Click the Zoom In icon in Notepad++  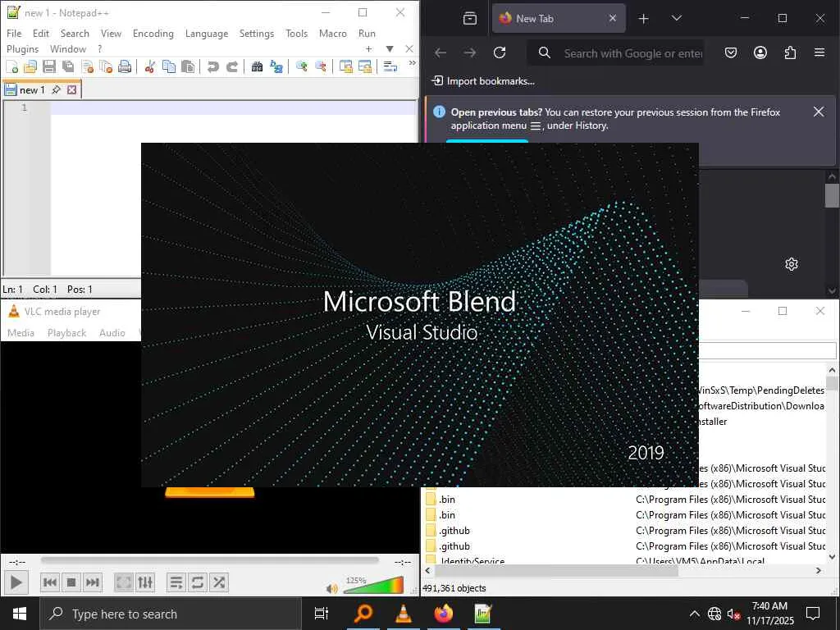(302, 66)
